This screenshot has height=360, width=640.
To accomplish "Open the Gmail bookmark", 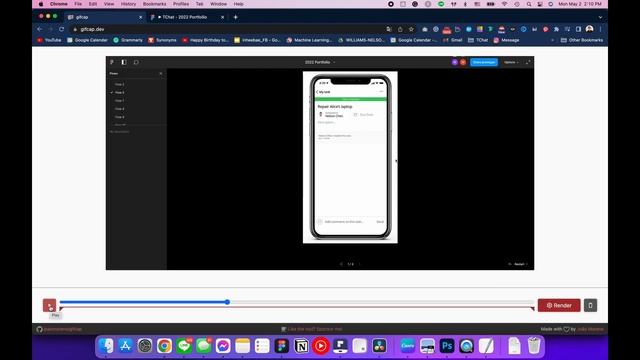I will tap(453, 40).
